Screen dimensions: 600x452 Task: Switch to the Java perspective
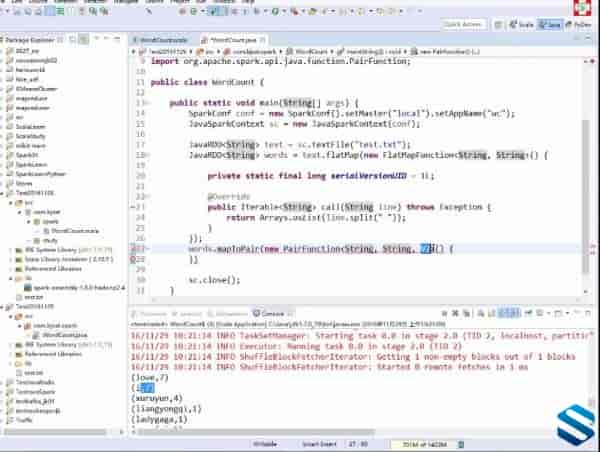click(x=549, y=23)
